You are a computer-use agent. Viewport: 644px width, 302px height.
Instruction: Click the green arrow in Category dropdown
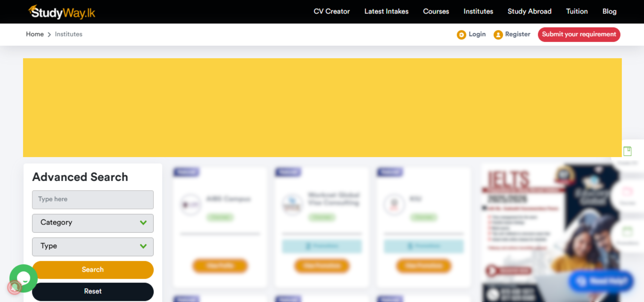(x=143, y=222)
